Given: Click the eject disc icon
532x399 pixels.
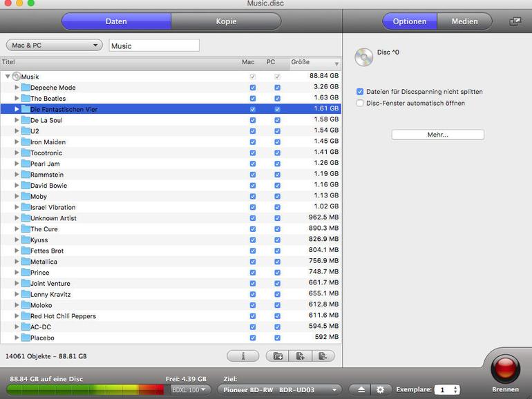Looking at the screenshot, I should point(361,389).
